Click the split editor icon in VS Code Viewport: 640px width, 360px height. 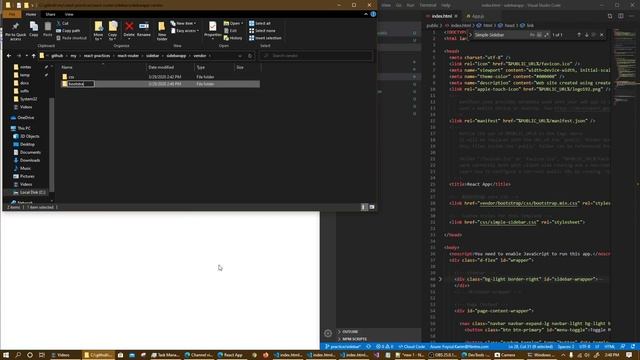click(x=620, y=16)
